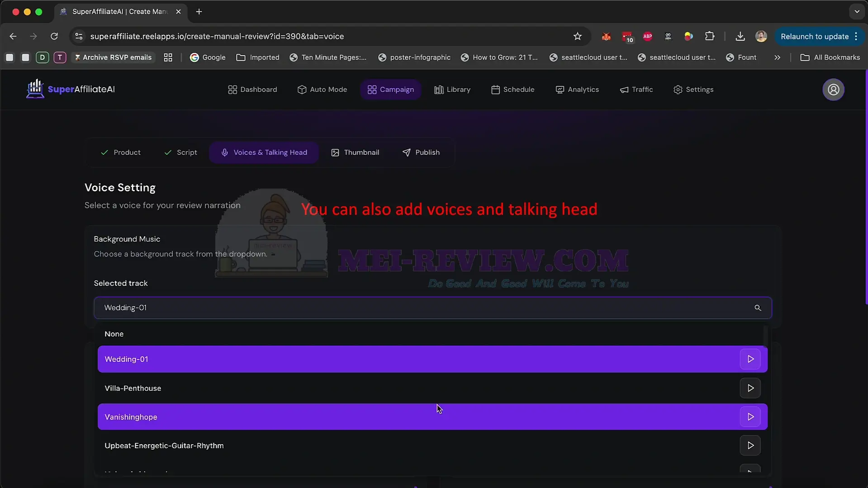Open the user profile avatar
Screen dimensions: 868x488
(833, 90)
